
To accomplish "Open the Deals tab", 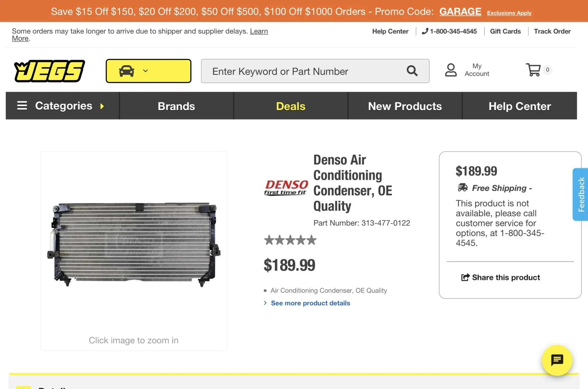I will coord(290,106).
